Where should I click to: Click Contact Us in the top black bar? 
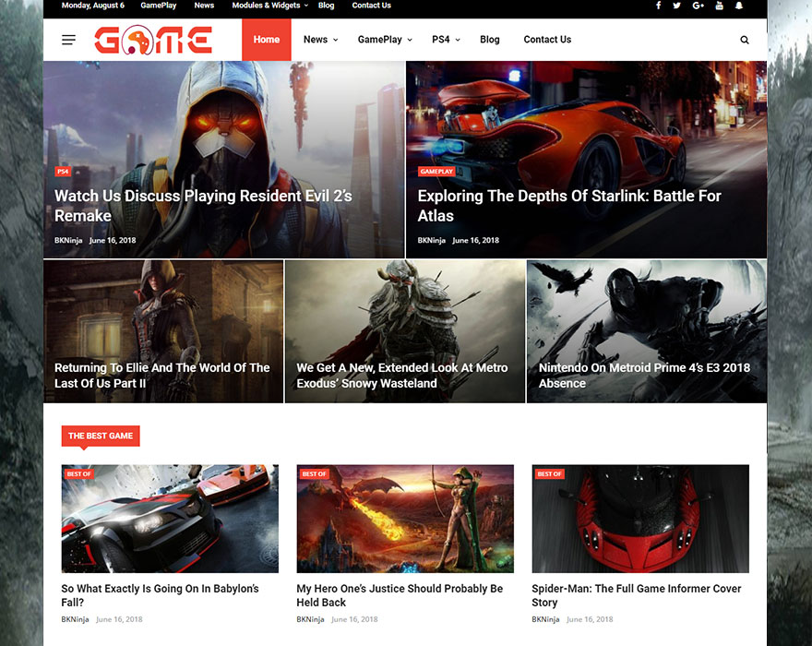[x=371, y=6]
